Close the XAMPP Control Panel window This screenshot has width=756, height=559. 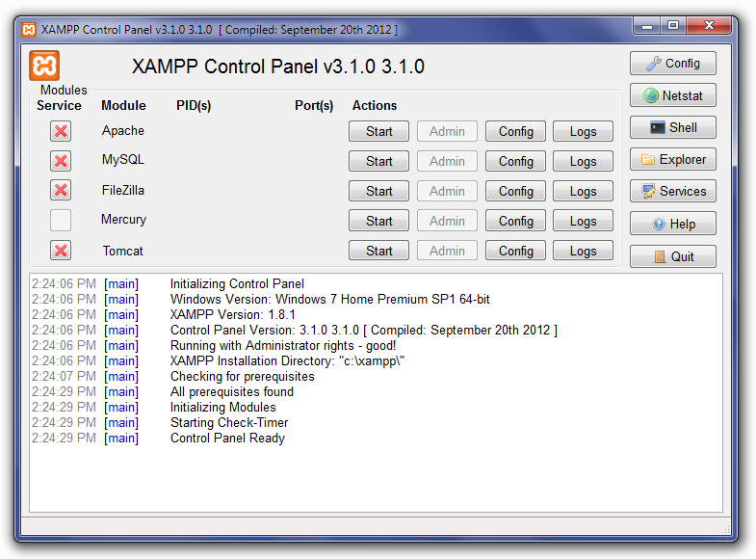pyautogui.click(x=709, y=26)
